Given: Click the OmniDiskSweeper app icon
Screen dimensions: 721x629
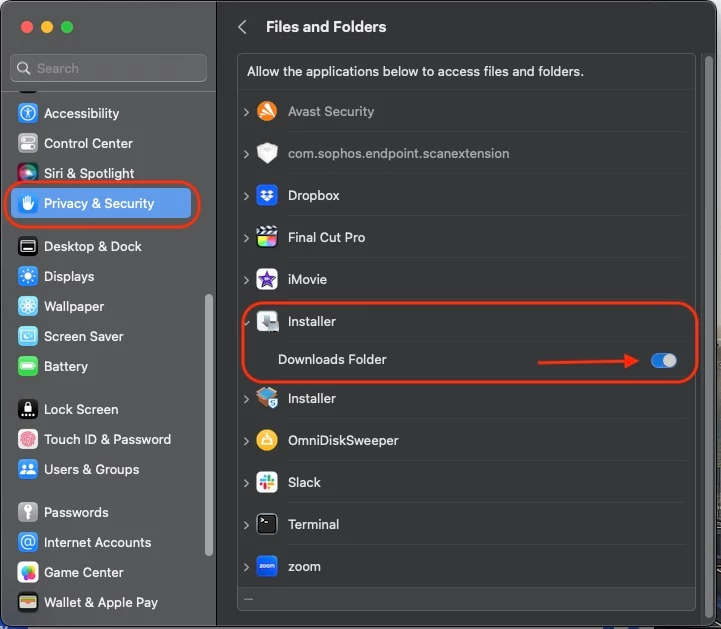Looking at the screenshot, I should (x=267, y=440).
